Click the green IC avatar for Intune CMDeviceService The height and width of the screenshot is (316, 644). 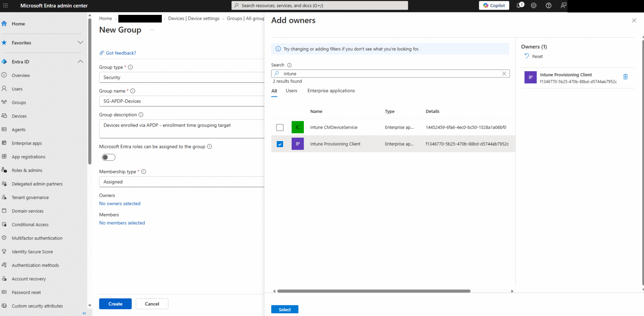(x=298, y=127)
